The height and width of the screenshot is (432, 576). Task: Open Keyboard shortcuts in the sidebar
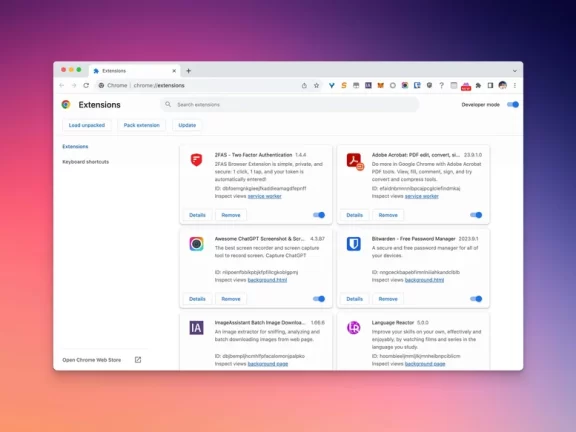86,162
